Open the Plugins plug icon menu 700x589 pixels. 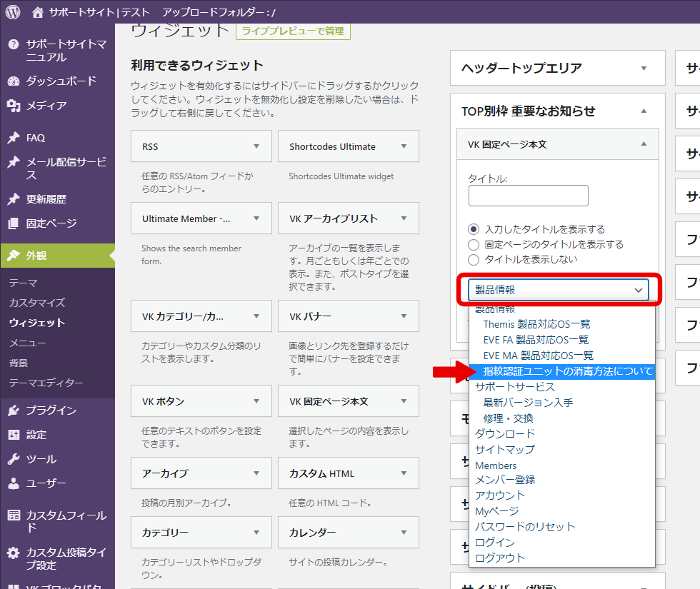(x=14, y=410)
